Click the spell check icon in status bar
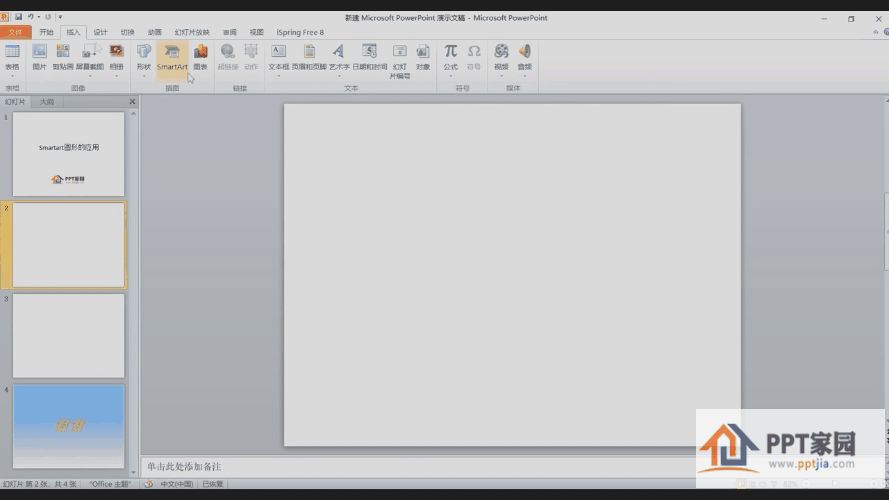The width and height of the screenshot is (889, 500). 149,484
